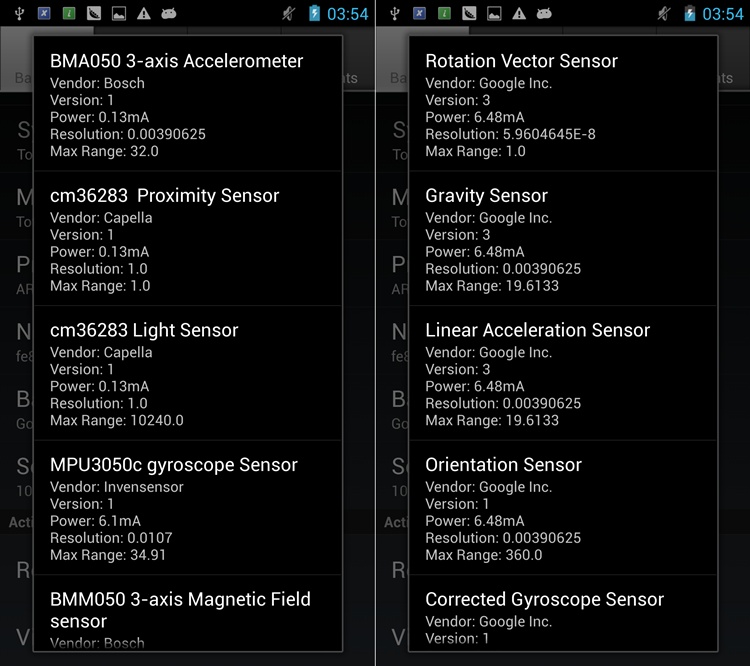Tap blue X notification icon in right screen
This screenshot has height=666, width=750.
419,13
